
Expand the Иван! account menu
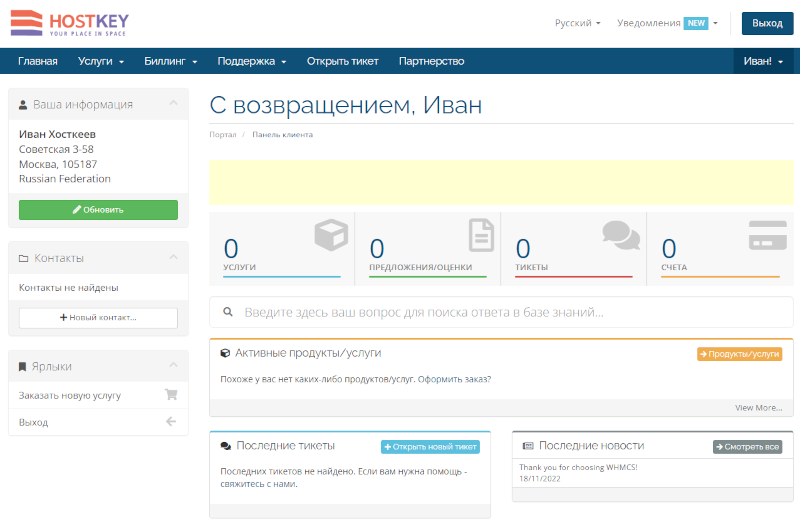(763, 61)
